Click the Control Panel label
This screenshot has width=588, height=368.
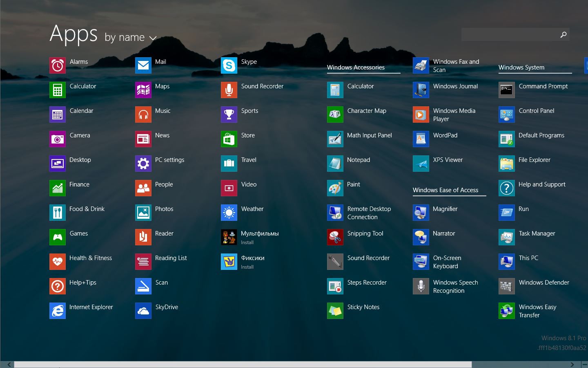coord(536,111)
